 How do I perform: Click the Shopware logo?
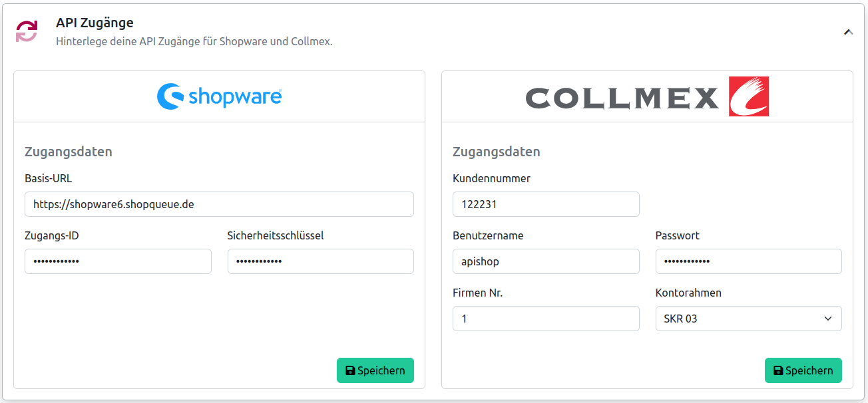point(219,96)
